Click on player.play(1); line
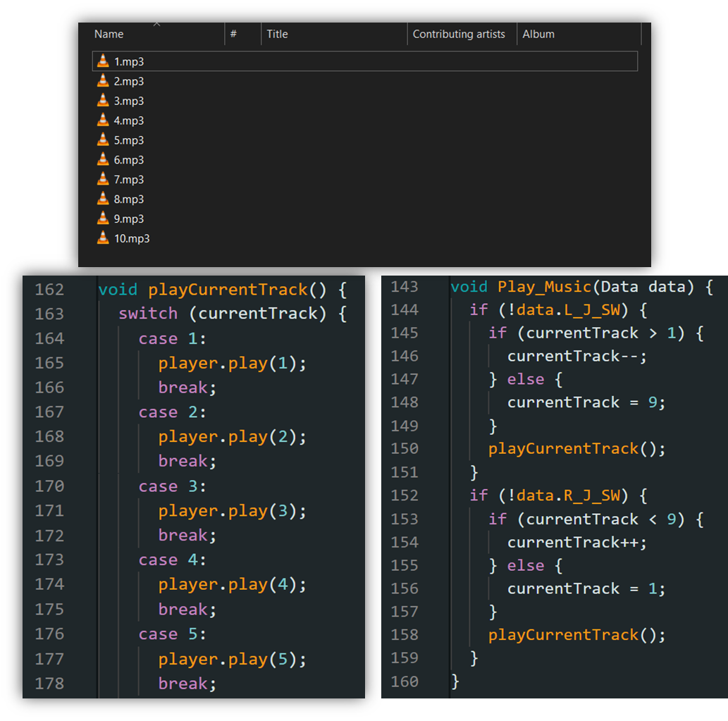Screen dimensions: 728x721 [232, 363]
